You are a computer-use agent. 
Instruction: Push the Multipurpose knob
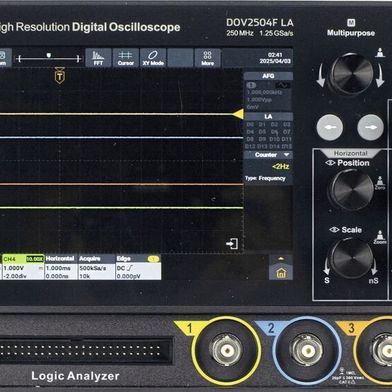pos(351,74)
